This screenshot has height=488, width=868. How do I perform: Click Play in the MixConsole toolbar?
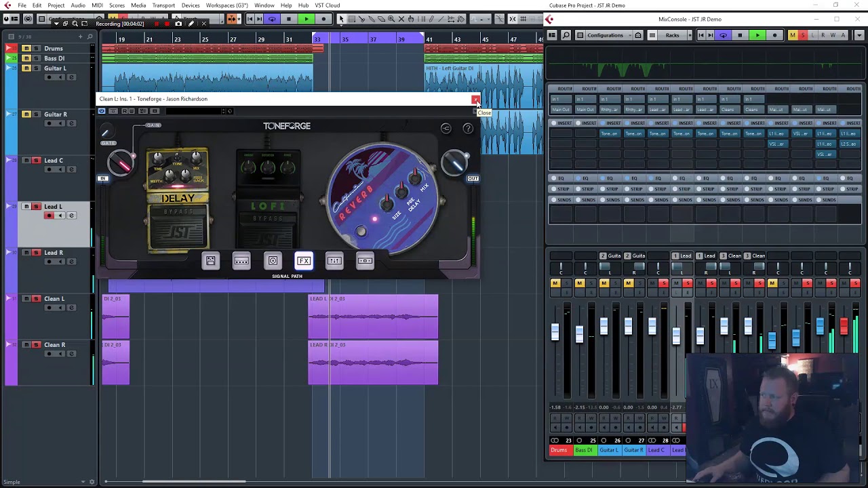757,35
